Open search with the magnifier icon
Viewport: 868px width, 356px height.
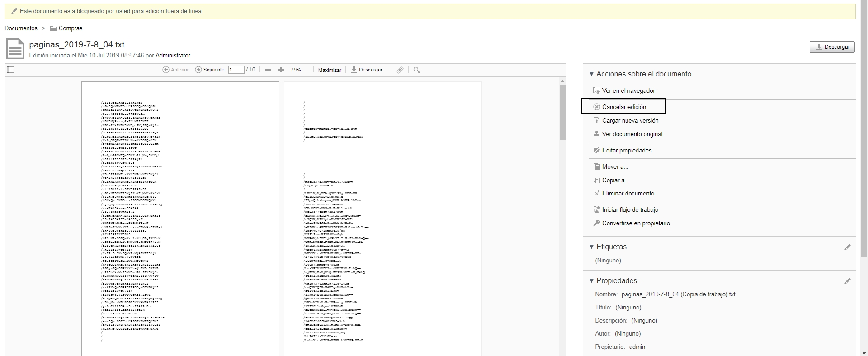(417, 70)
